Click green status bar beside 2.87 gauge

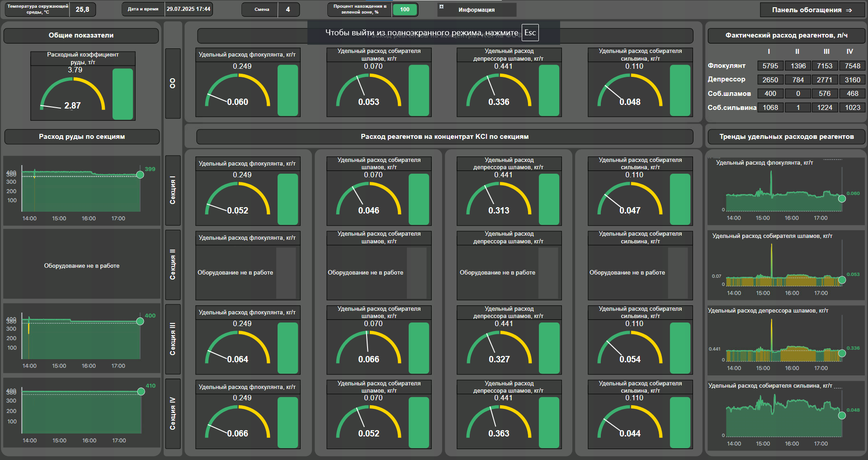click(123, 94)
